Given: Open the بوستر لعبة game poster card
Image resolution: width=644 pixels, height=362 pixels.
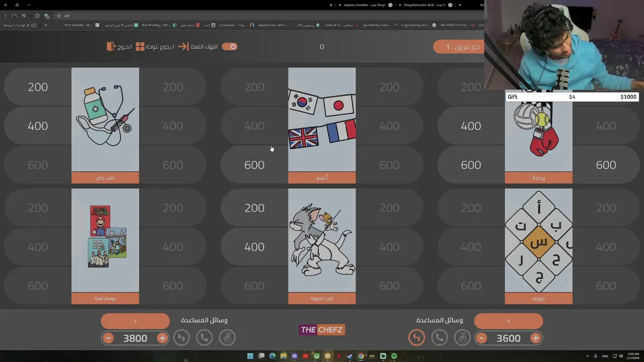Looking at the screenshot, I should click(105, 246).
